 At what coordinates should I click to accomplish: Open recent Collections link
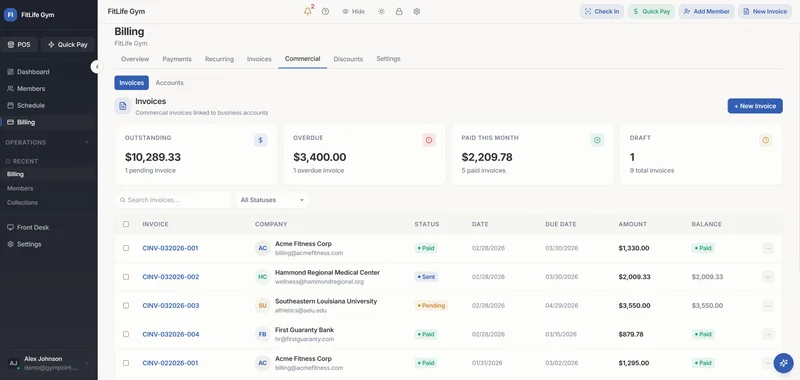[22, 202]
